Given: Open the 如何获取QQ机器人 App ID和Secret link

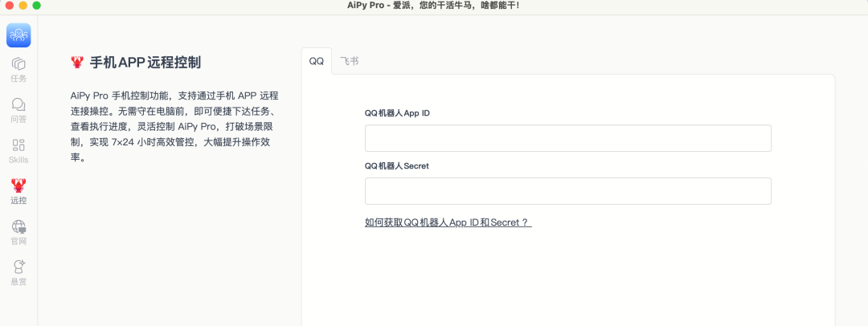Looking at the screenshot, I should click(448, 222).
